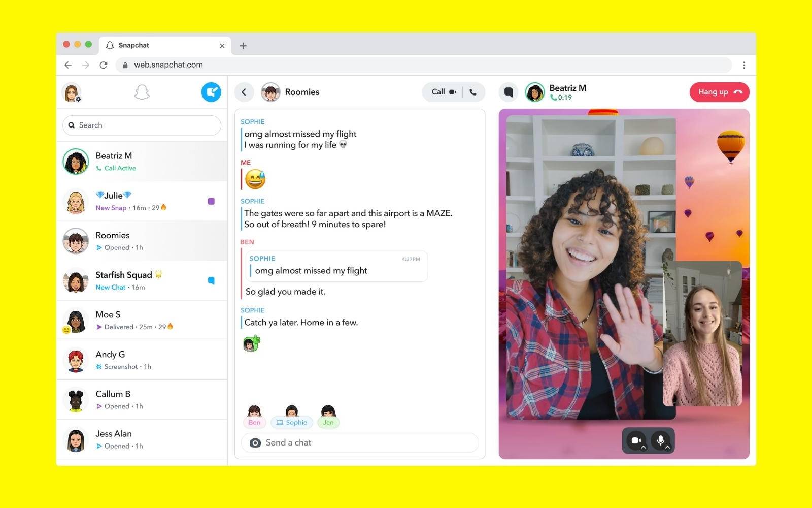Hang up the call with Beatriz
Image resolution: width=812 pixels, height=508 pixels.
[x=719, y=92]
